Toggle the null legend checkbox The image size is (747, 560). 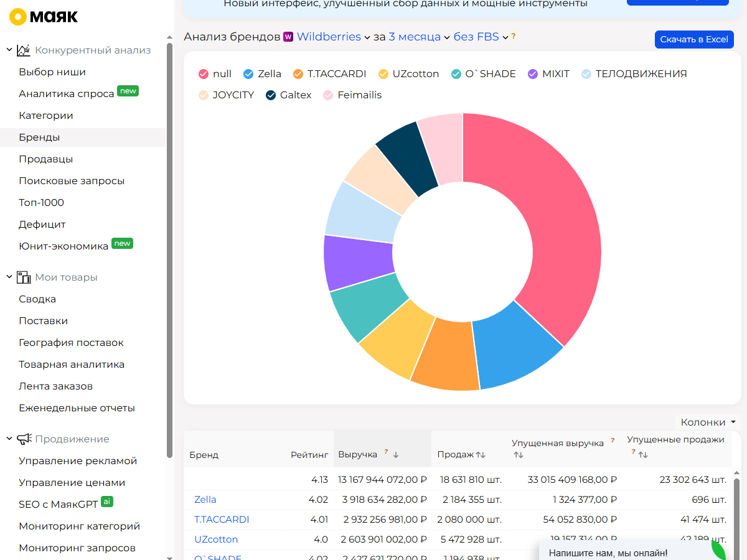click(203, 74)
